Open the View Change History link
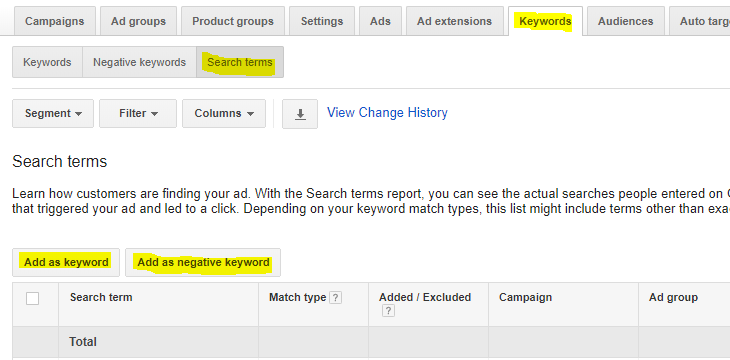The image size is (730, 360). (387, 113)
